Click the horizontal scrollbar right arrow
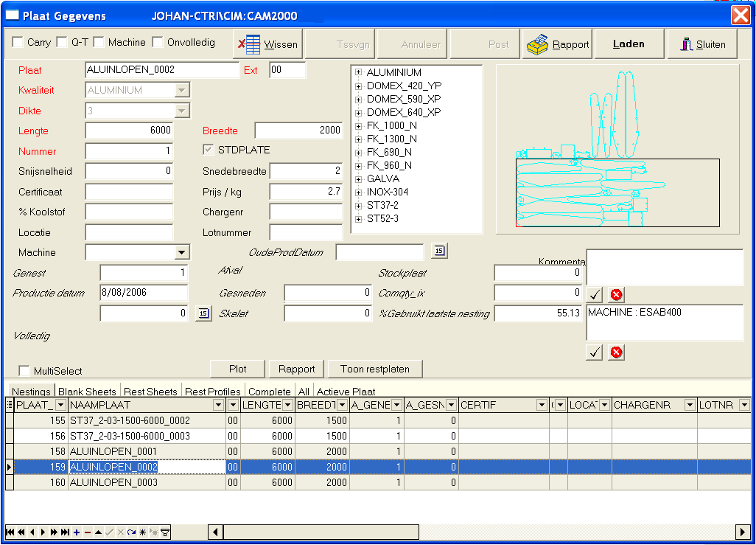Screen dimensions: 756x545 coord(743,532)
